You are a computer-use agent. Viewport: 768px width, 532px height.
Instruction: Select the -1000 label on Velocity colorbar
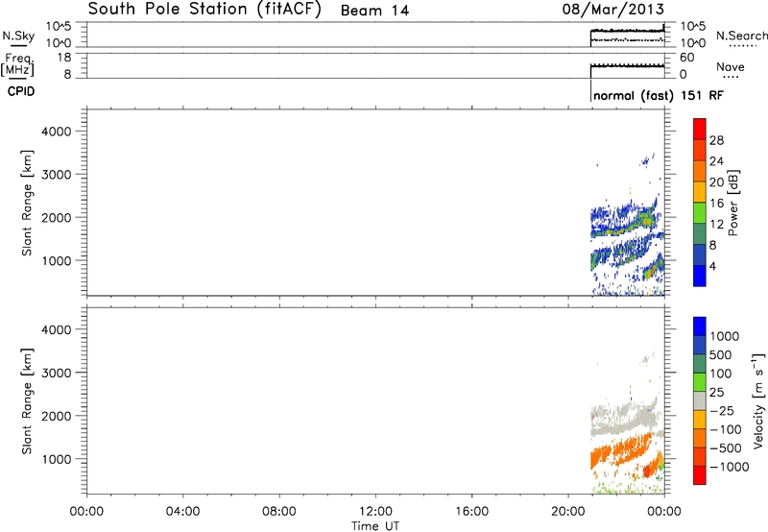click(x=730, y=467)
